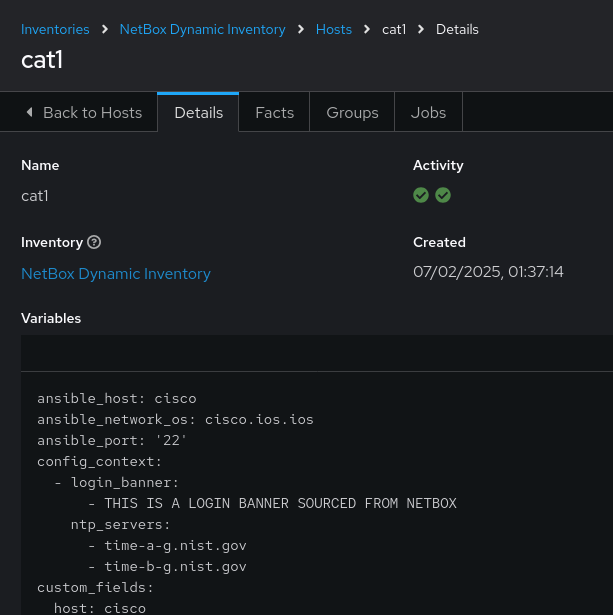Screen dimensions: 613x615
Task: Click the ansible_network_os: cisco.ios.ios line
Action: tap(175, 420)
